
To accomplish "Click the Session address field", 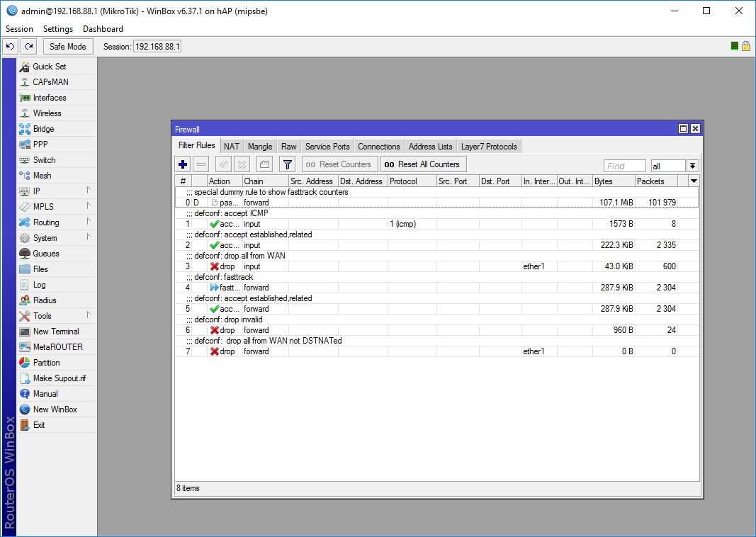I will 157,47.
